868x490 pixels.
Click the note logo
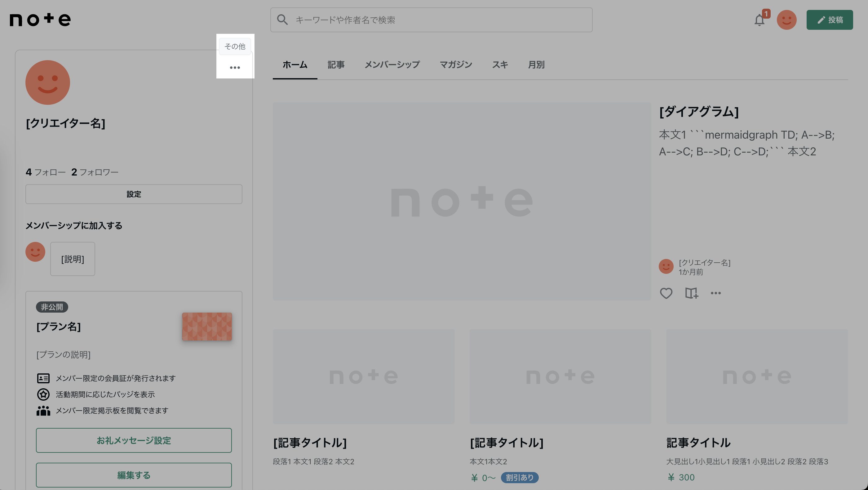(x=40, y=20)
